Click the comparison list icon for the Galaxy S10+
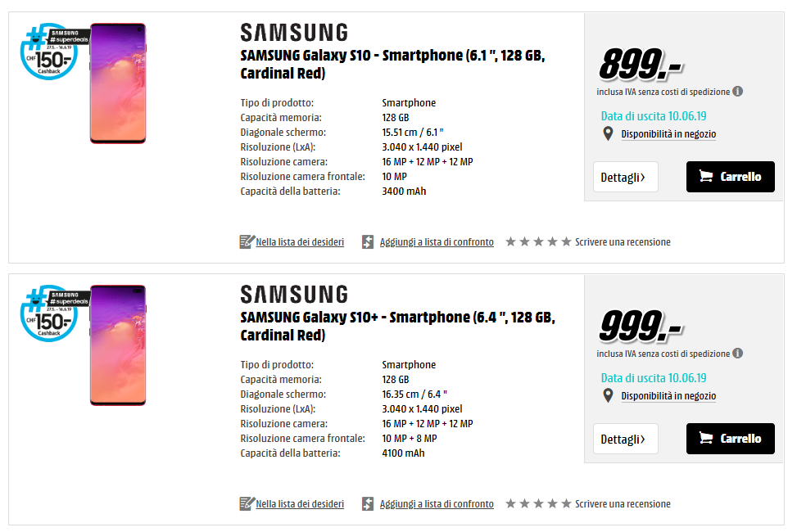Viewport: 797px width, 532px height. [x=368, y=503]
